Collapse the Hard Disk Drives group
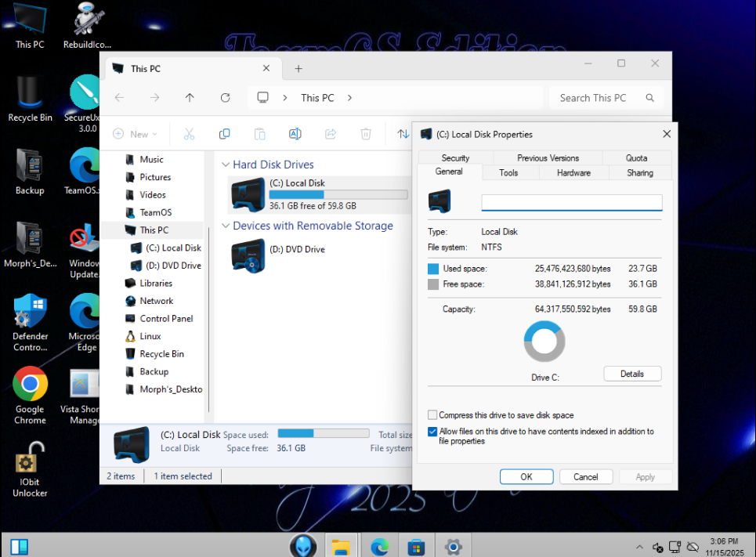Screen dimensions: 756x557 point(226,165)
